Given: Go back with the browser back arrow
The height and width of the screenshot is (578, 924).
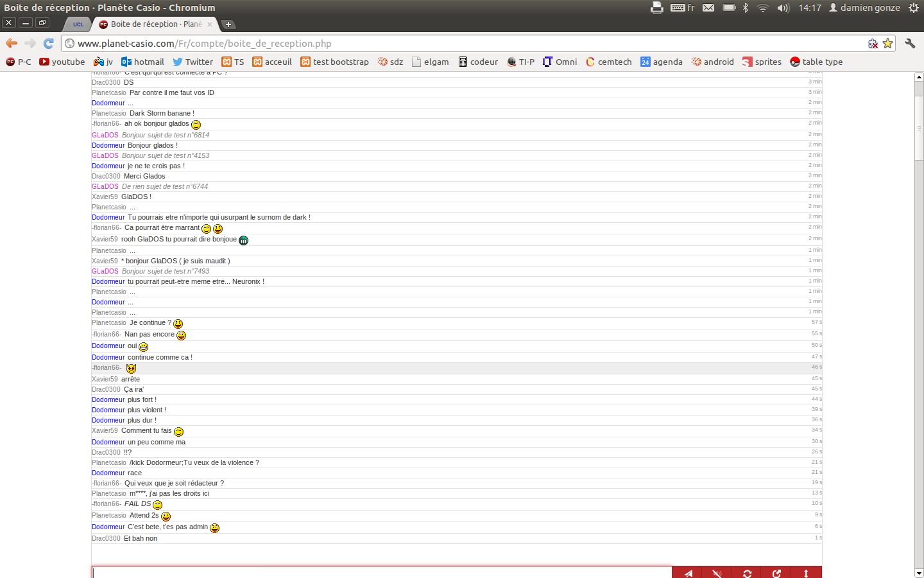Looking at the screenshot, I should coord(12,43).
